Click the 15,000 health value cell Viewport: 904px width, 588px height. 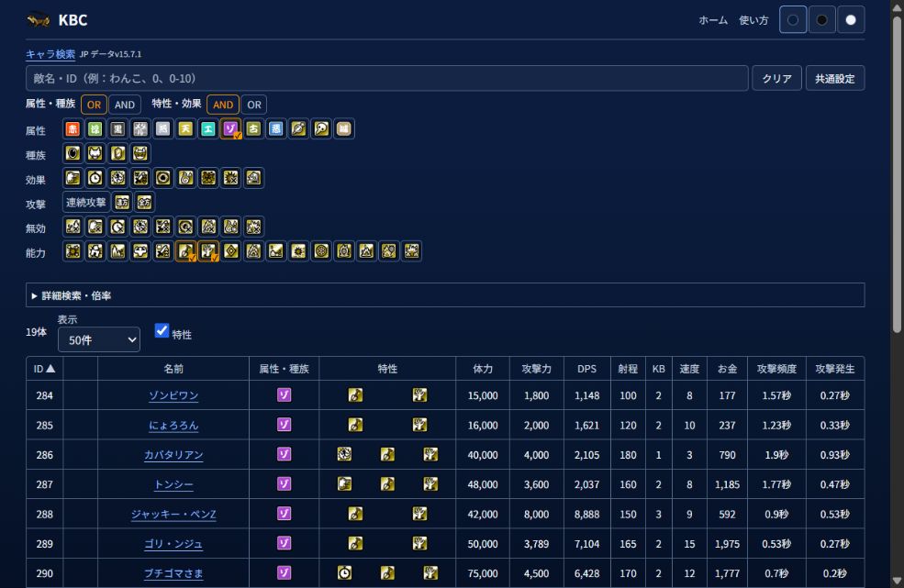pos(483,395)
